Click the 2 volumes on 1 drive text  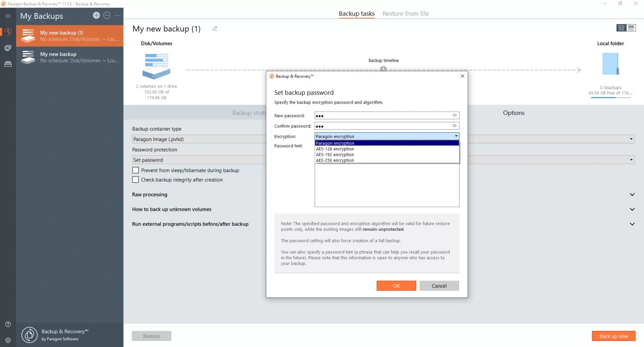coord(157,86)
